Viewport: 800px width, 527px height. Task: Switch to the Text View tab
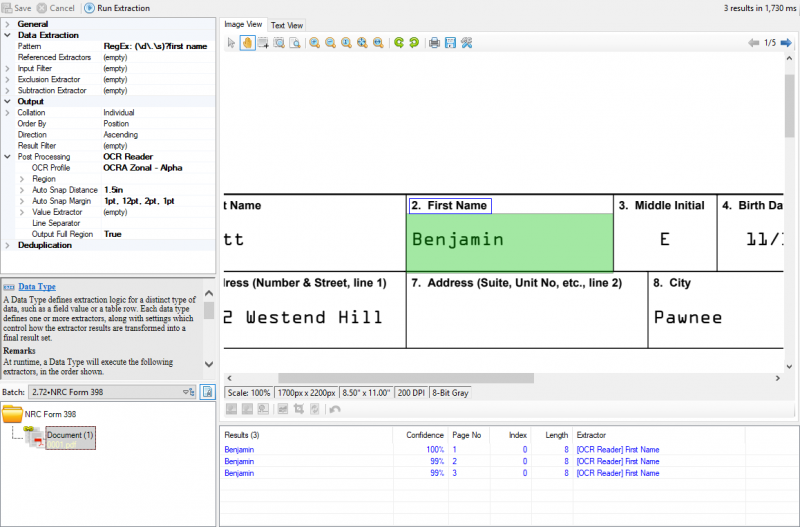288,25
